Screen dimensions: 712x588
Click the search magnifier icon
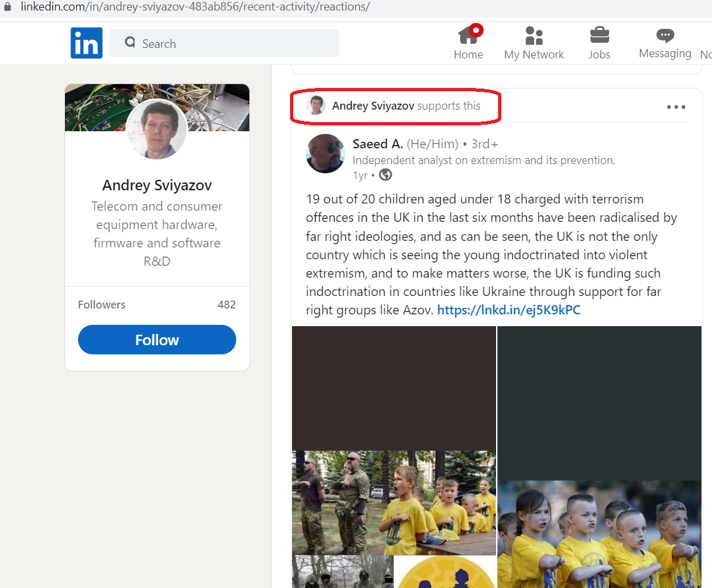131,43
